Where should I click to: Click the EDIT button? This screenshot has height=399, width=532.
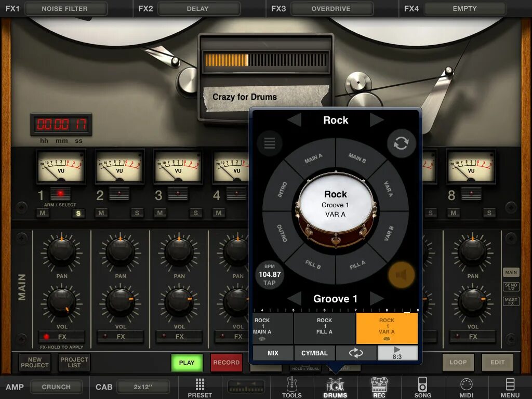pyautogui.click(x=497, y=362)
